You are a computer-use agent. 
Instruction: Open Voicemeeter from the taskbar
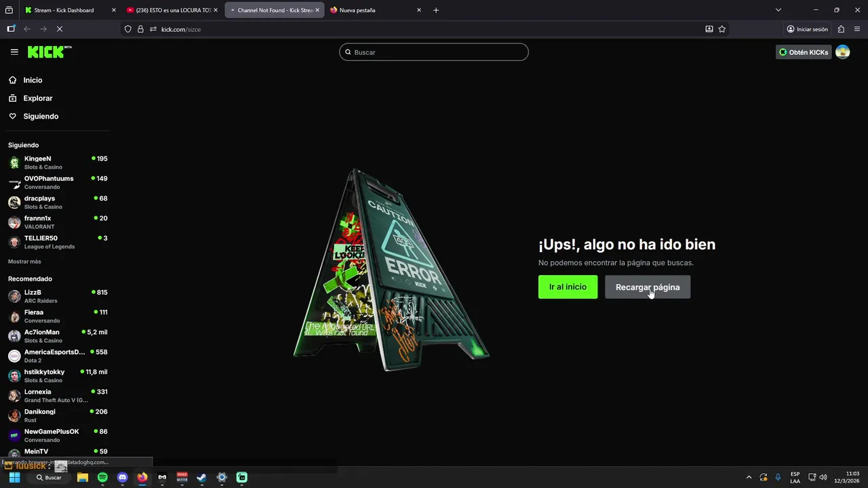pos(182,477)
